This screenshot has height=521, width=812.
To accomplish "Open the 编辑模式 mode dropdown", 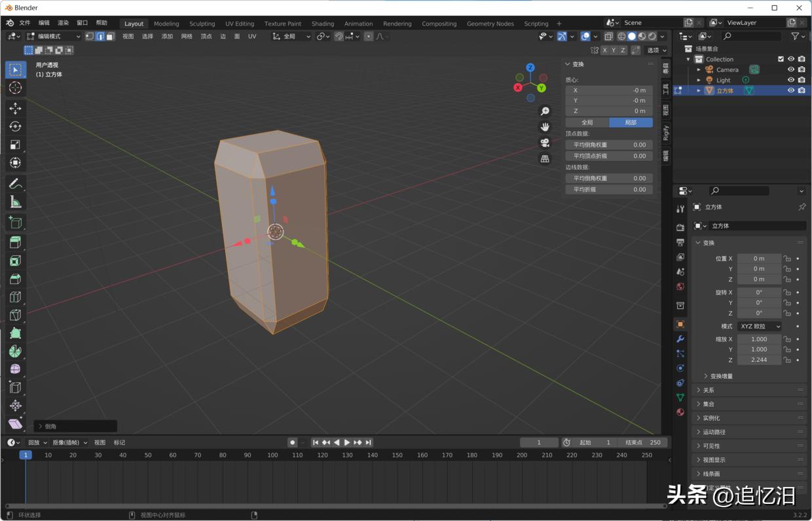I will pyautogui.click(x=54, y=36).
